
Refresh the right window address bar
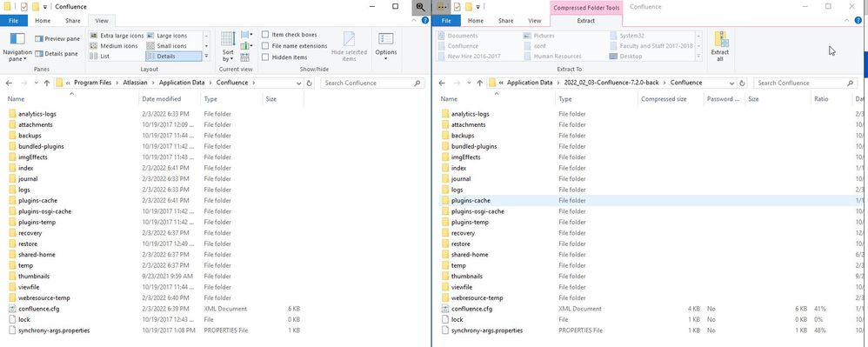click(x=742, y=83)
